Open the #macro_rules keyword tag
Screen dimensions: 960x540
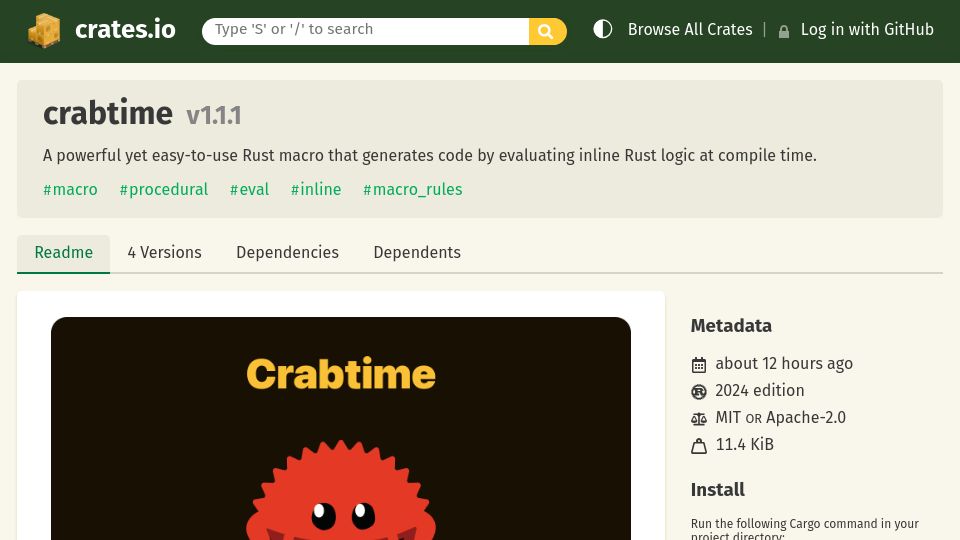tap(413, 190)
